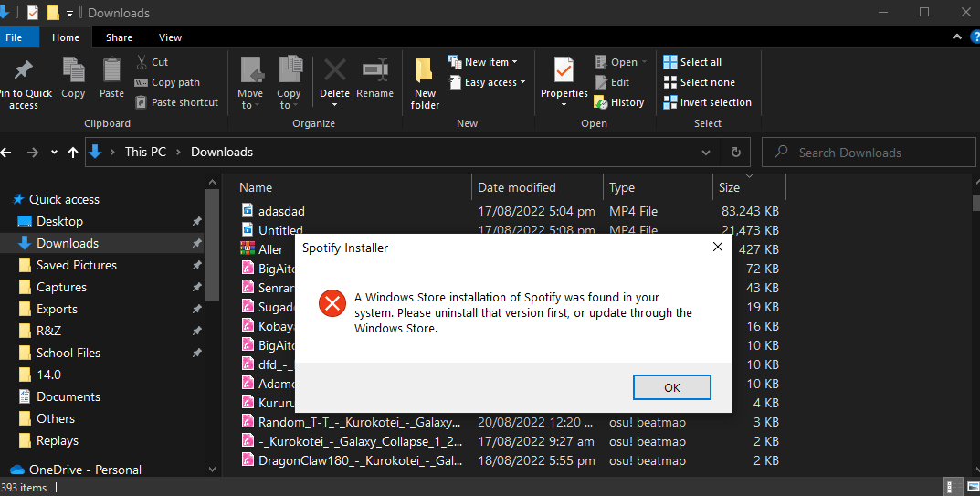Open the address bar history dropdown
980x496 pixels.
point(706,152)
